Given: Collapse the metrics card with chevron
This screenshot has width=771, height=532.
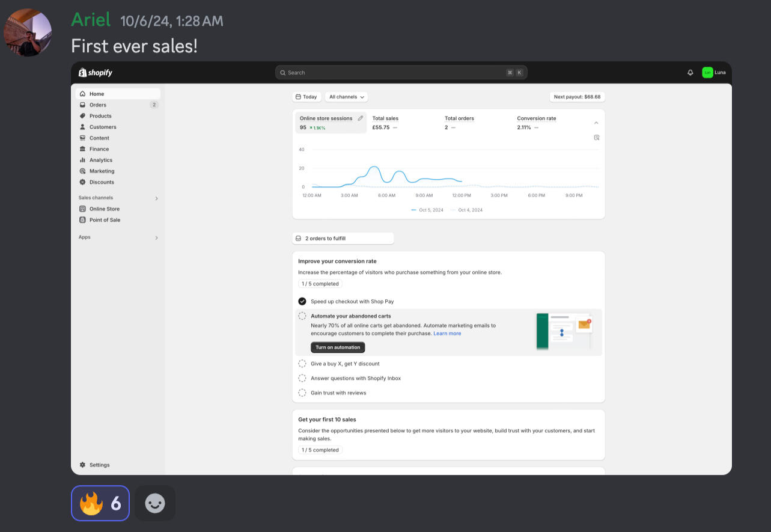Looking at the screenshot, I should point(596,123).
